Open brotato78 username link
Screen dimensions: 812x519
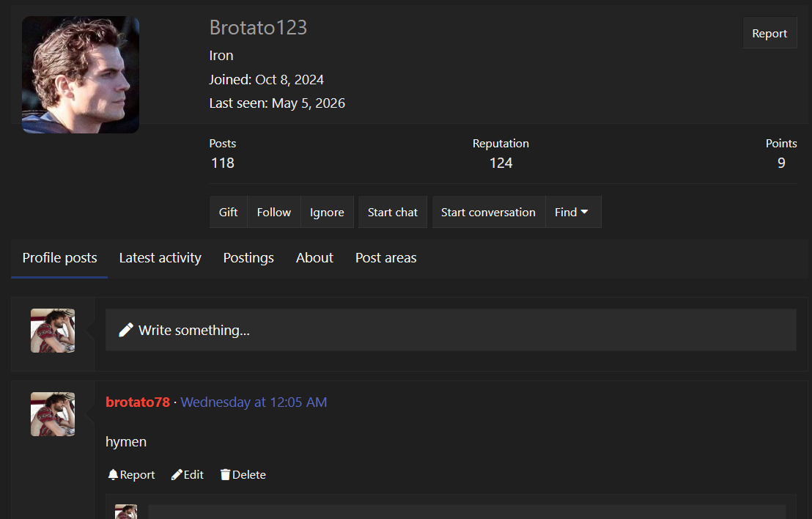click(x=138, y=402)
